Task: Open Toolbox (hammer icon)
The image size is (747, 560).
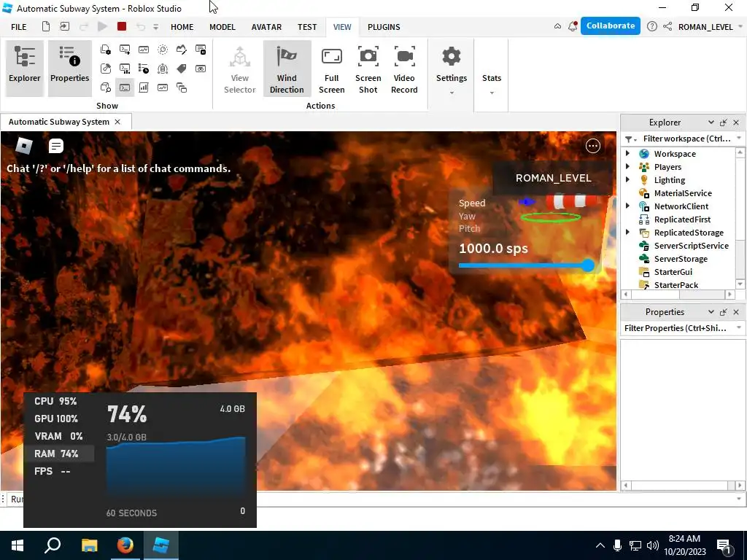Action: 106,69
